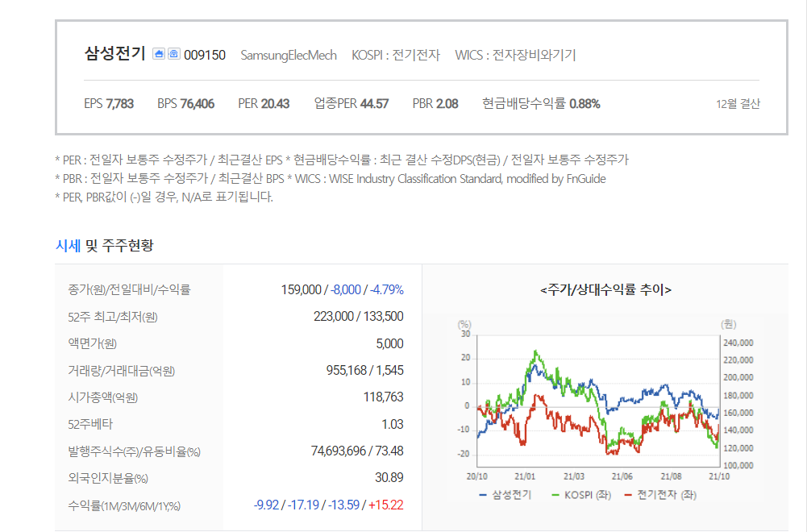The height and width of the screenshot is (532, 807).
Task: Select the PER 20.43 value
Action: [x=264, y=104]
